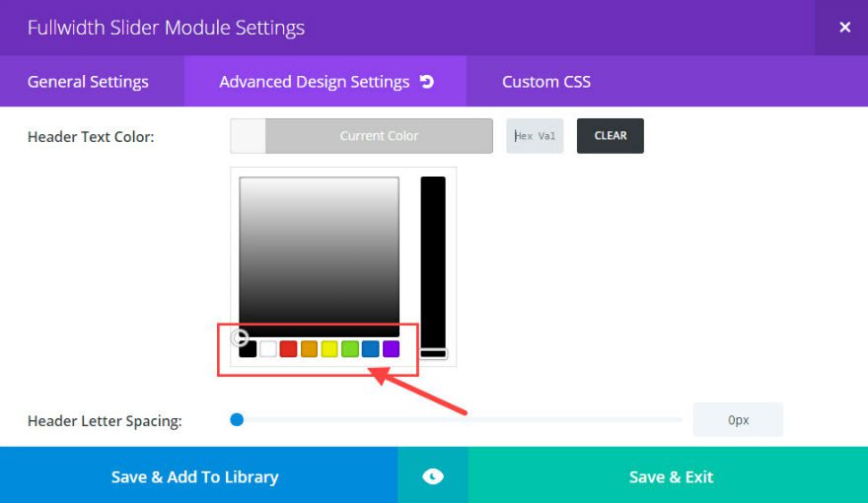
Task: Select the blue palette swatch
Action: (x=370, y=349)
